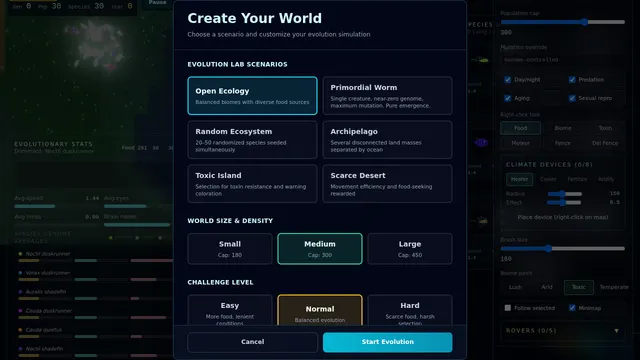The image size is (640, 360).
Task: Select the Scarce Desert scenario
Action: tap(387, 184)
